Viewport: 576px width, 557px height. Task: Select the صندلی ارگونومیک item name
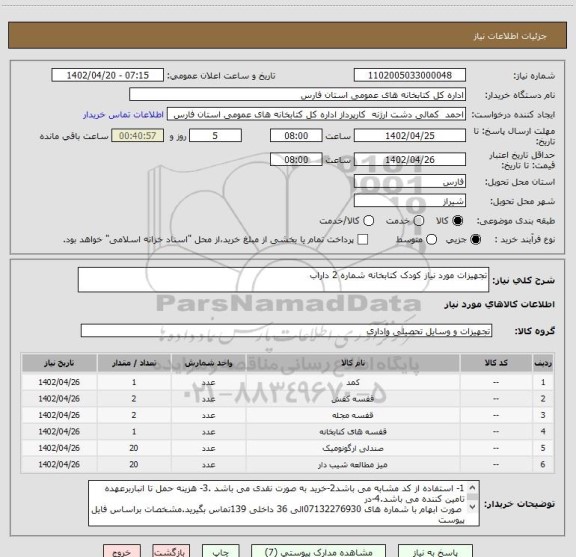353,448
